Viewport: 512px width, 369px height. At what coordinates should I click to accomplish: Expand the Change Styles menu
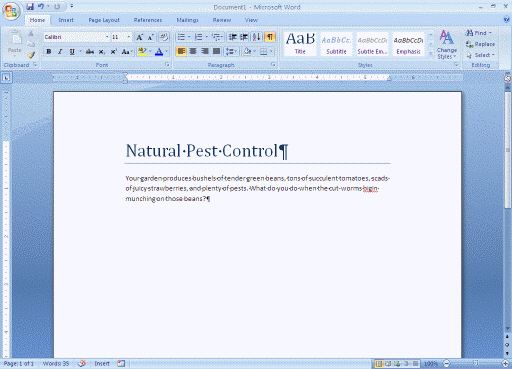447,45
